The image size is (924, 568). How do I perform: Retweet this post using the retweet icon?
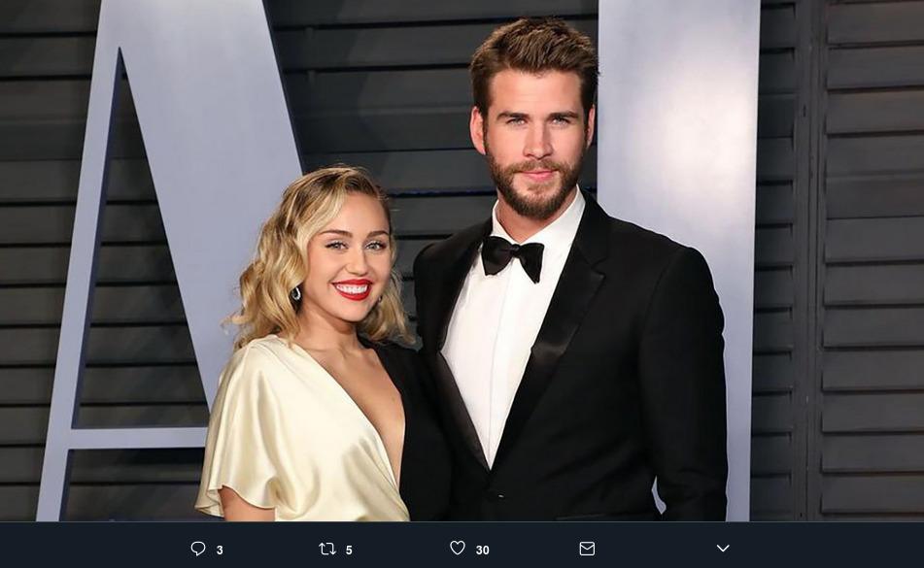(327, 549)
